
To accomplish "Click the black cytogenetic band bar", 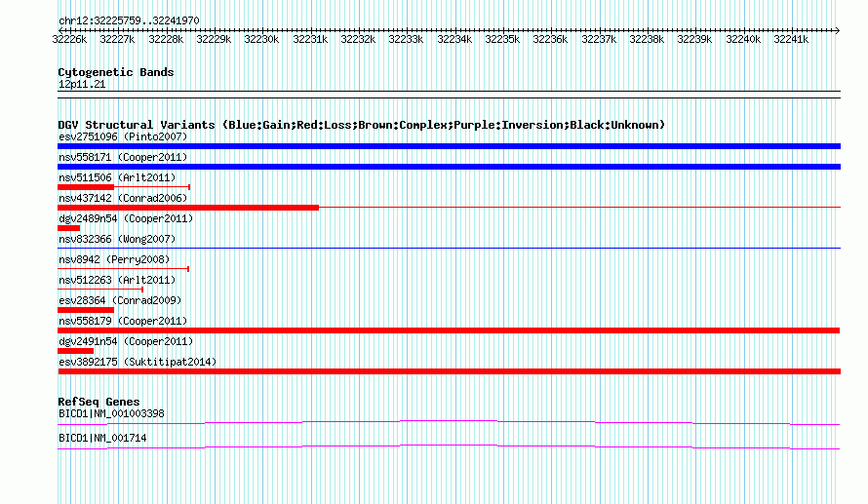I will tap(449, 95).
